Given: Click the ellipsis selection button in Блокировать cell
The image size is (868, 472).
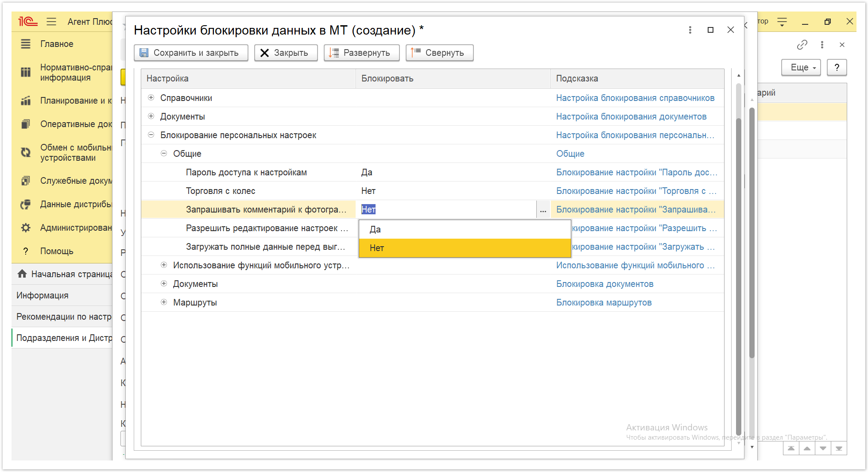Looking at the screenshot, I should click(543, 209).
